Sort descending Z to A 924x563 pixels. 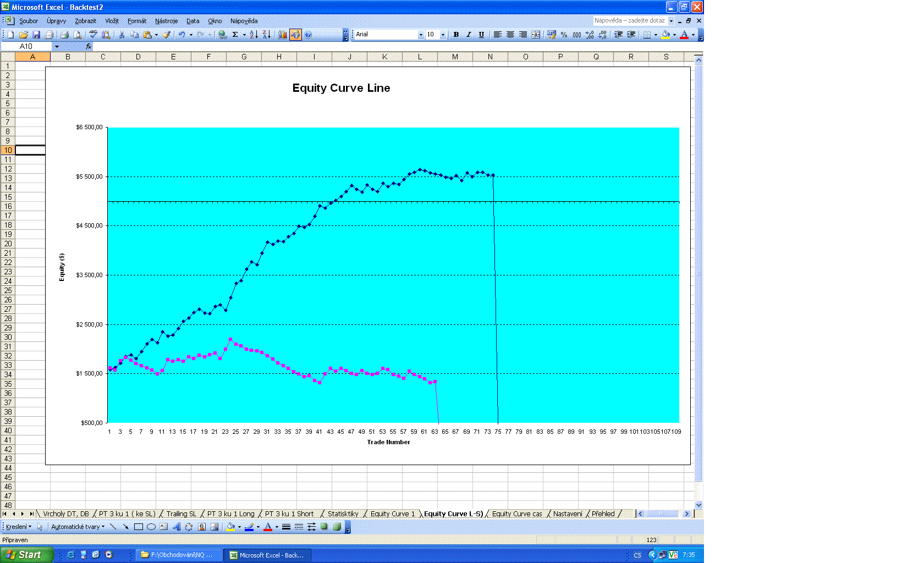(266, 35)
